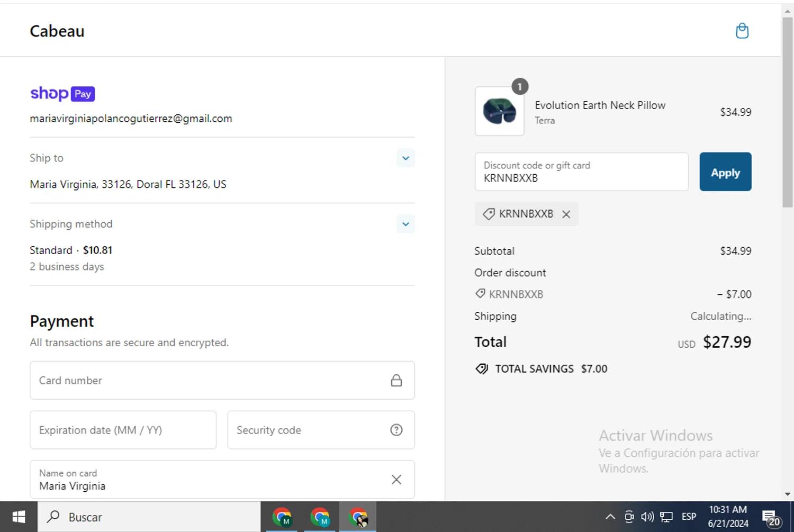This screenshot has width=794, height=532.
Task: Focus the Expiration date field
Action: (x=123, y=430)
